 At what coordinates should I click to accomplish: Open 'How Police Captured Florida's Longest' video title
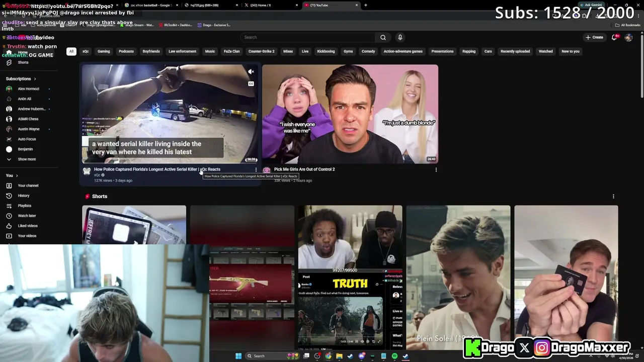(x=157, y=169)
